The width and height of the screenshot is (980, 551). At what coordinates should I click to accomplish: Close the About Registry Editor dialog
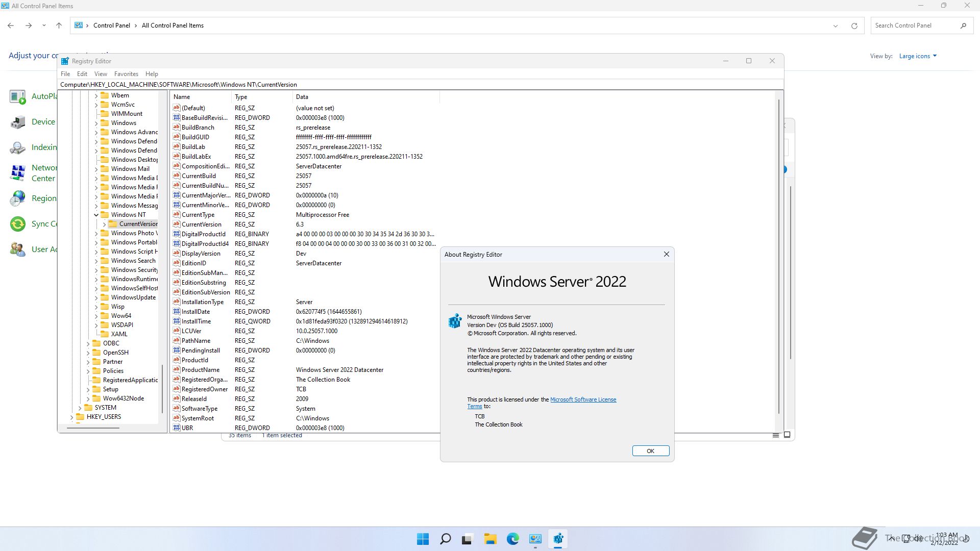coord(666,254)
